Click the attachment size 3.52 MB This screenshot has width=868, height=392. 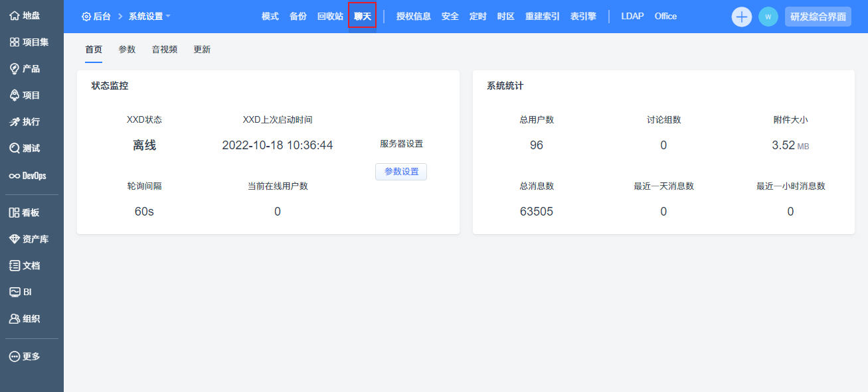pyautogui.click(x=790, y=145)
